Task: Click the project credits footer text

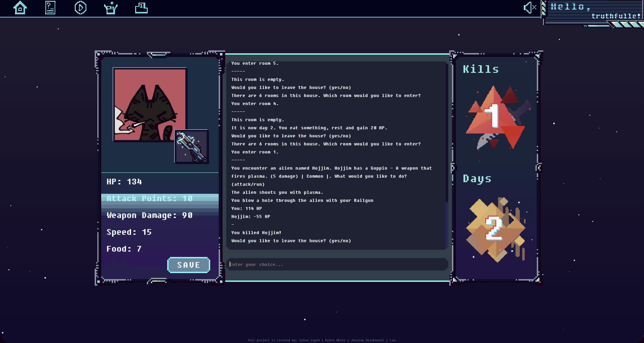Action: pos(322,340)
